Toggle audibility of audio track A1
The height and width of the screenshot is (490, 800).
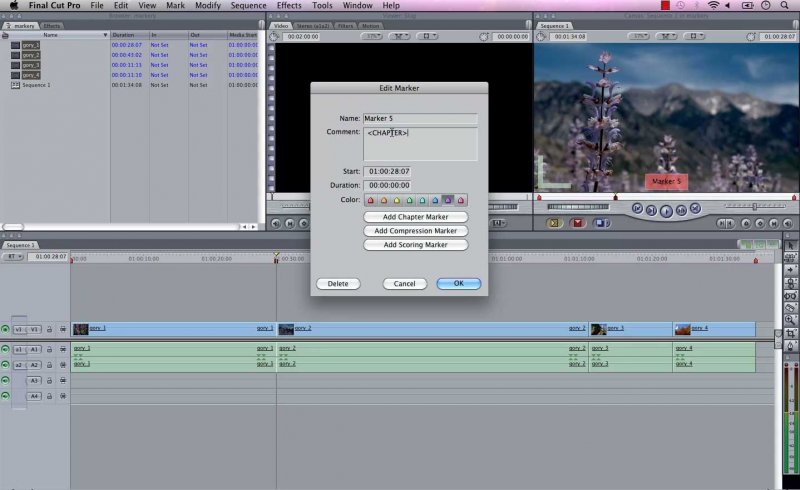(x=6, y=349)
